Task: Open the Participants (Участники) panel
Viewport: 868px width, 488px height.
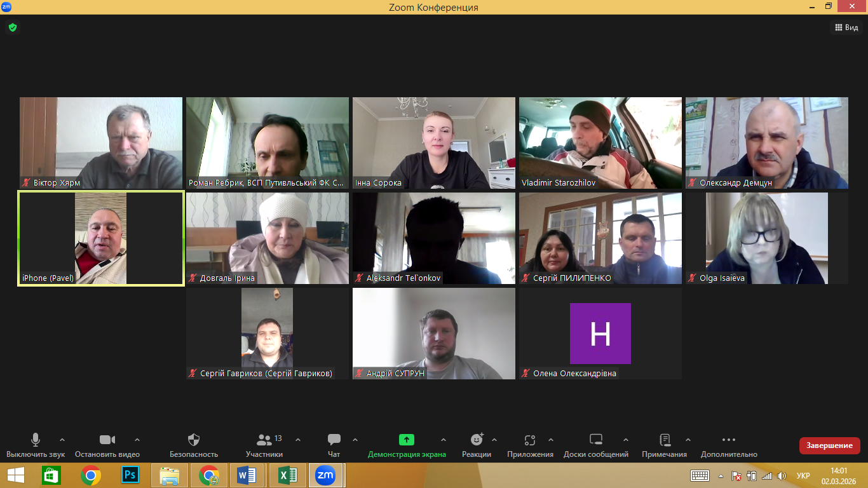Action: tap(264, 440)
